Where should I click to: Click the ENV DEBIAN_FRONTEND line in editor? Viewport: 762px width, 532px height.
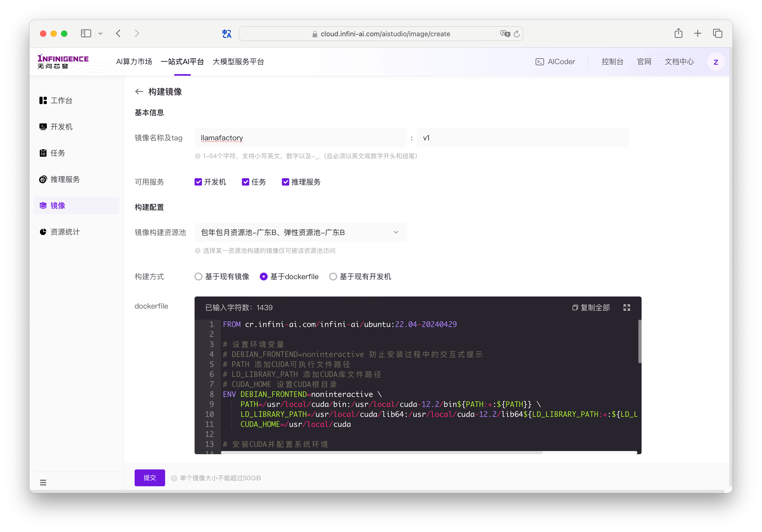click(302, 394)
